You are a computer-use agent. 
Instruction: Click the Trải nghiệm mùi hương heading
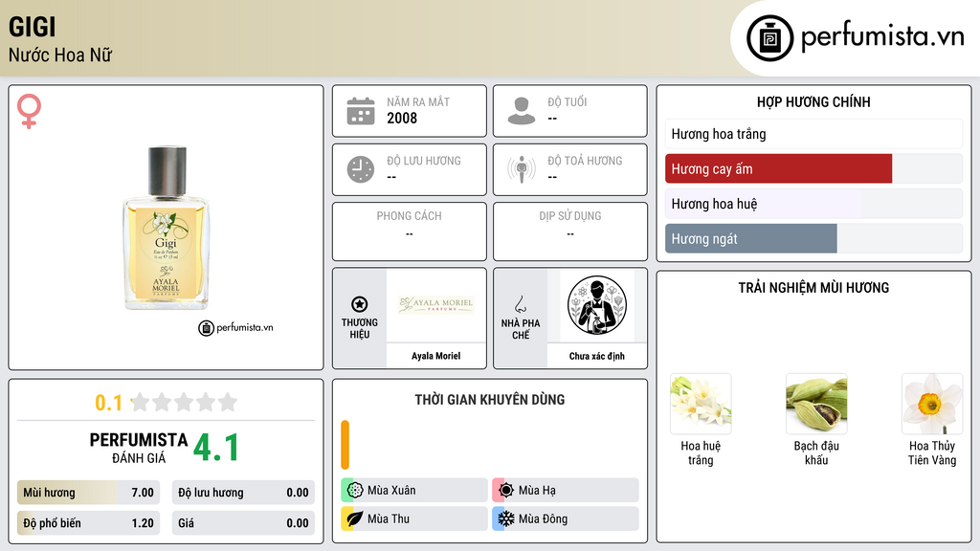813,288
